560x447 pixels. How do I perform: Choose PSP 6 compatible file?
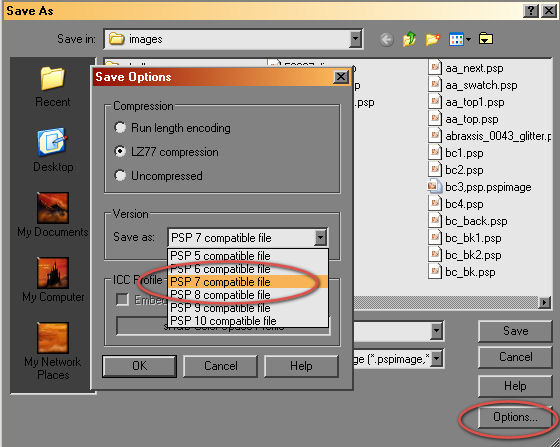pos(248,268)
